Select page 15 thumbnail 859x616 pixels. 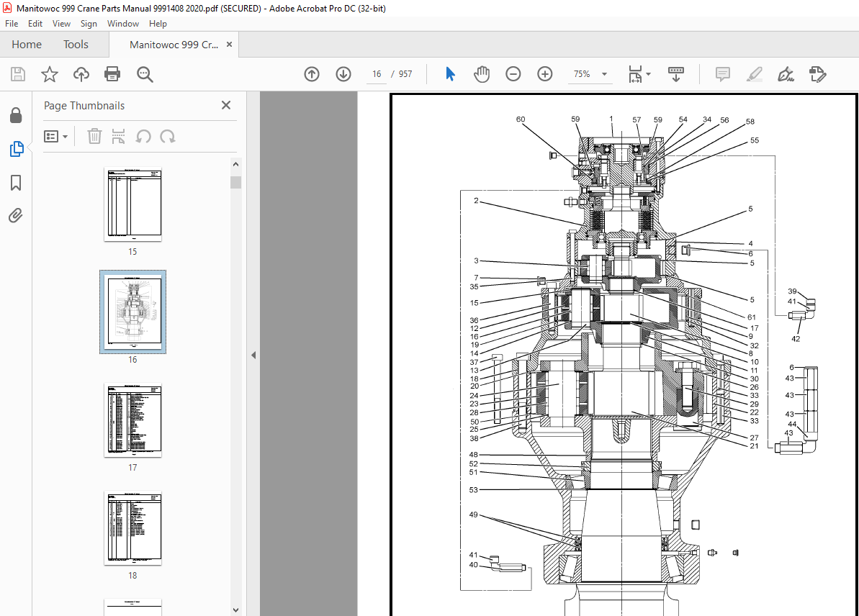tap(132, 204)
